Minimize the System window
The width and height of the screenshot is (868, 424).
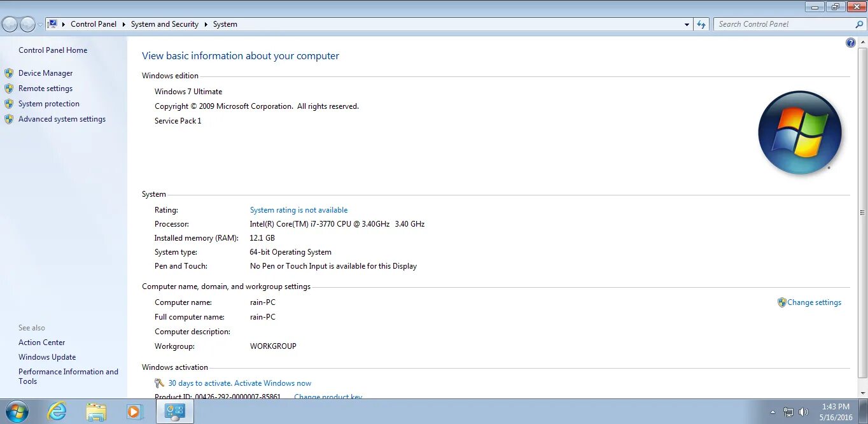coord(815,7)
